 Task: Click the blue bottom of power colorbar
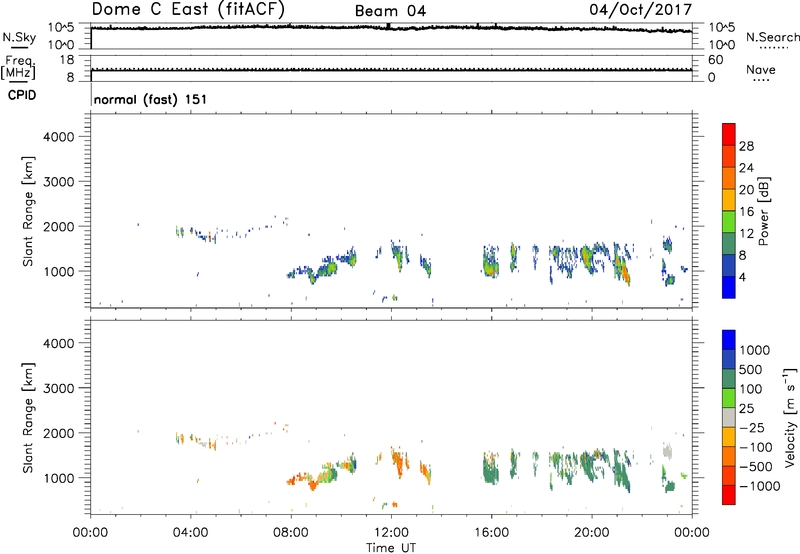coord(729,287)
